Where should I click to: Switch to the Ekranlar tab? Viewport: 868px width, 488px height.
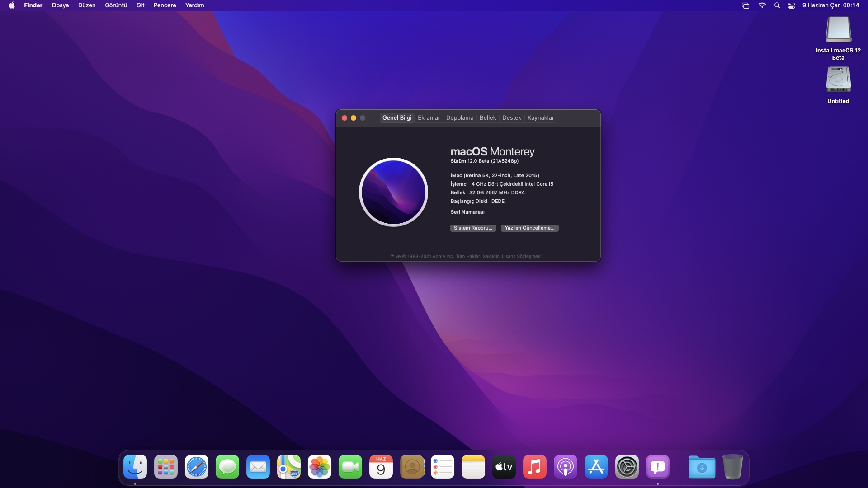point(429,118)
